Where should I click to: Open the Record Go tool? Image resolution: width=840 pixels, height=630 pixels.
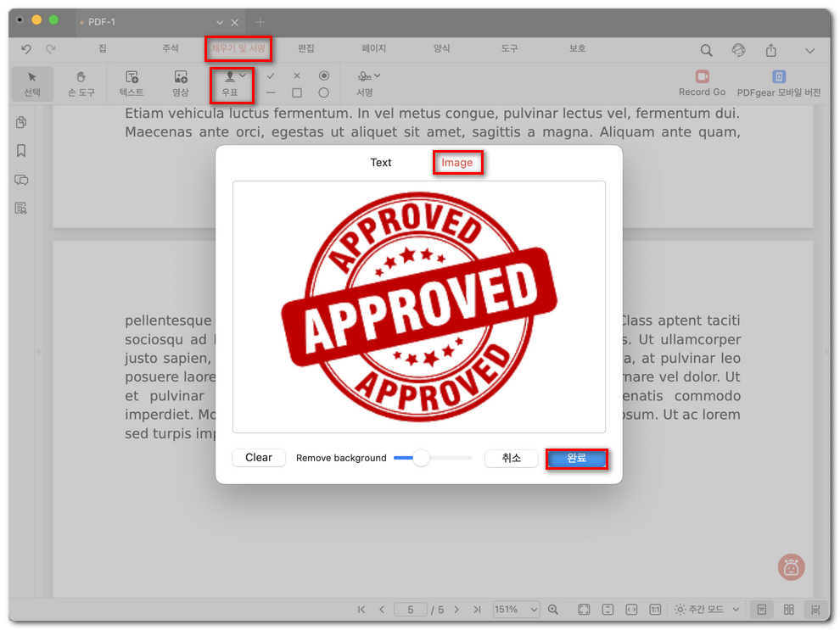click(702, 83)
